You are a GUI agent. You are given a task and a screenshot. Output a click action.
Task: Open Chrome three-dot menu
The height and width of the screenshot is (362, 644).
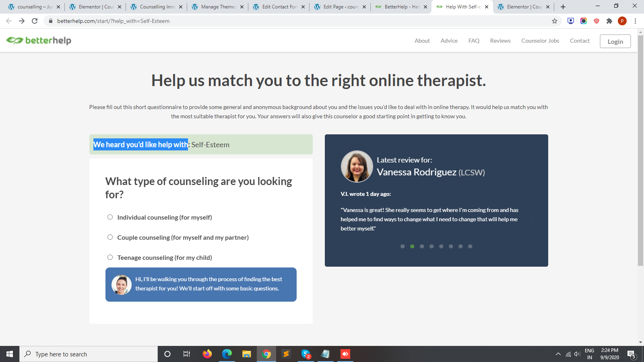(x=635, y=21)
